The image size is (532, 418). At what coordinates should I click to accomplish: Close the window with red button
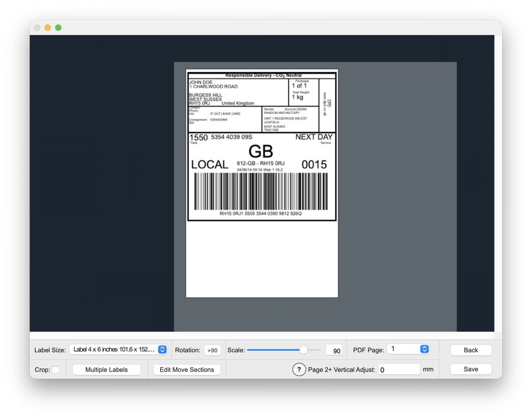click(x=38, y=28)
